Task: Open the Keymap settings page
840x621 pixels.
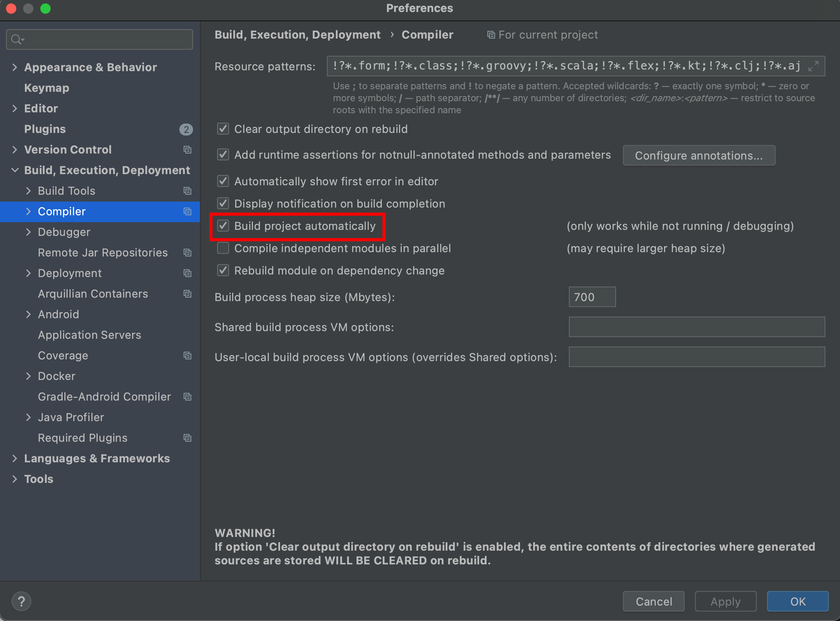Action: pyautogui.click(x=46, y=88)
